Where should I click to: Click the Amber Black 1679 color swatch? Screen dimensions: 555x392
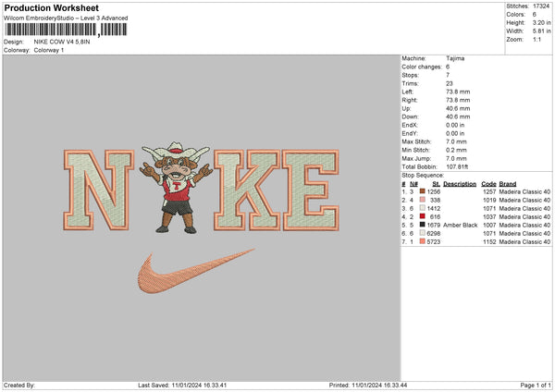(423, 225)
